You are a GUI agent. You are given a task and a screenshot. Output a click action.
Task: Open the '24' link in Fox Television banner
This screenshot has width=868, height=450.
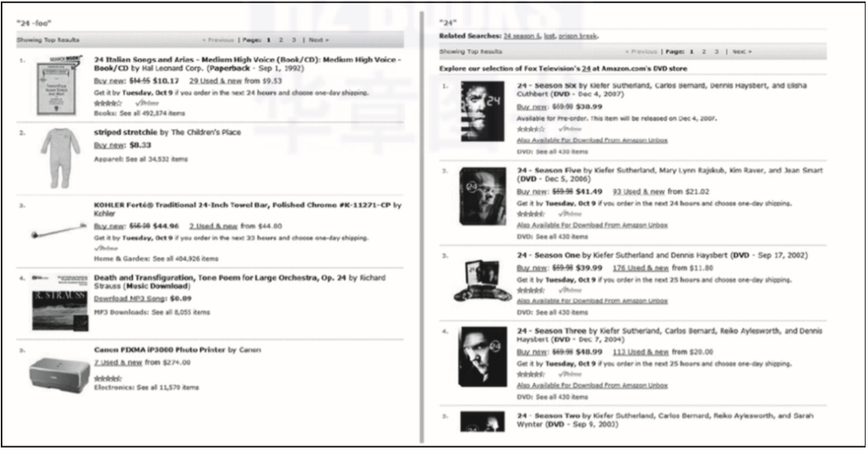tap(586, 68)
